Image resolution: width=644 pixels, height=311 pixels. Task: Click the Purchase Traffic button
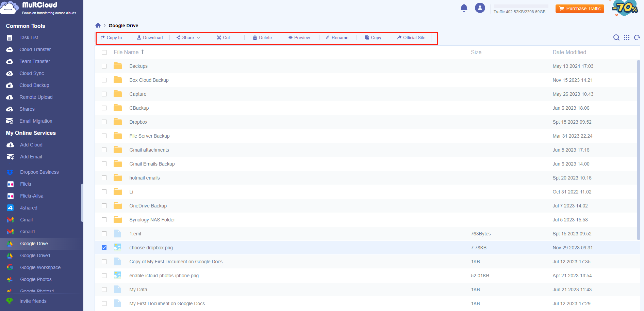pyautogui.click(x=580, y=9)
